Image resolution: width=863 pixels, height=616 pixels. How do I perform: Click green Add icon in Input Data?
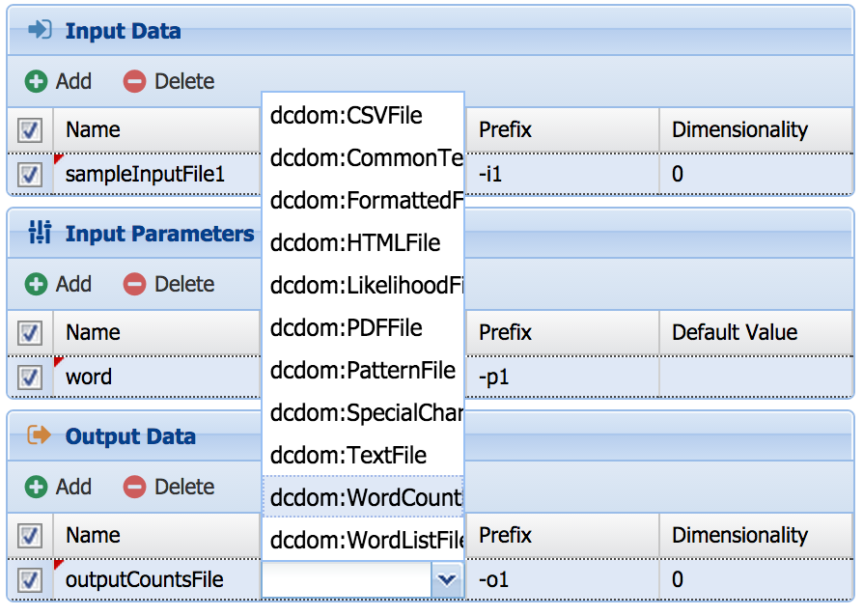click(x=36, y=82)
